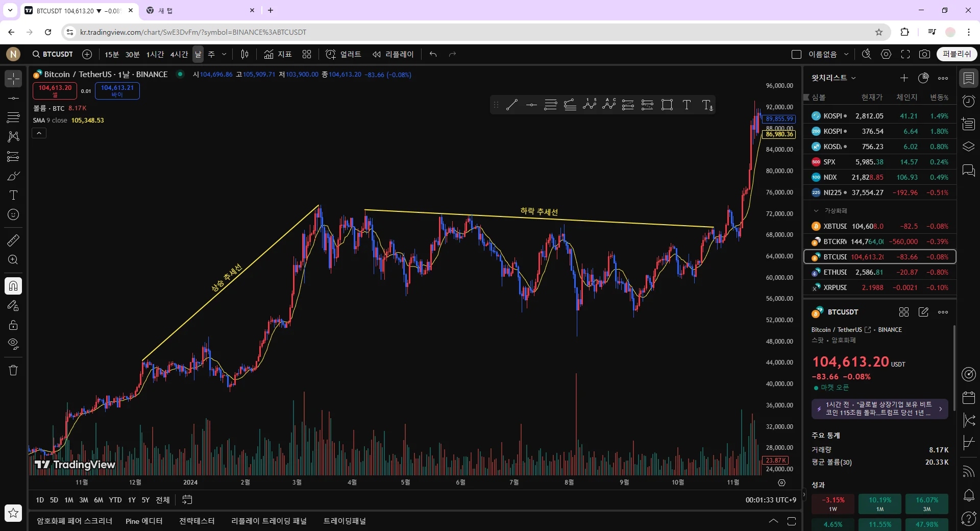Toggle hide all drawings eye icon
The width and height of the screenshot is (980, 531).
[13, 344]
